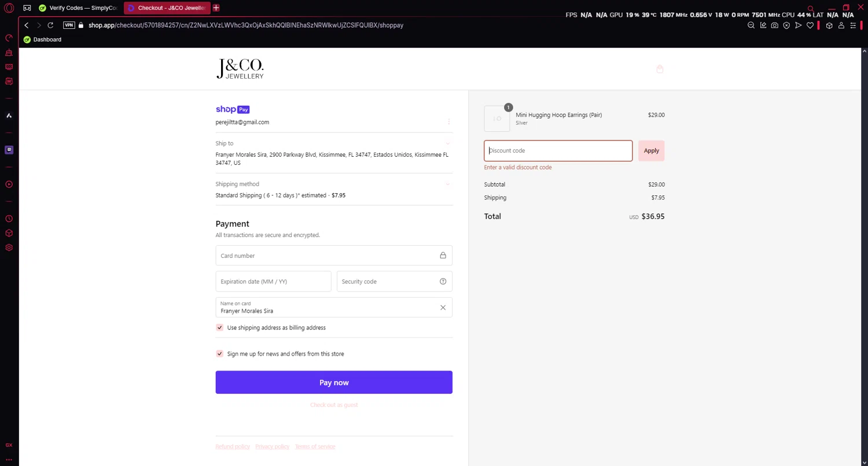
Task: Open the shopping bag cart icon
Action: (x=660, y=69)
